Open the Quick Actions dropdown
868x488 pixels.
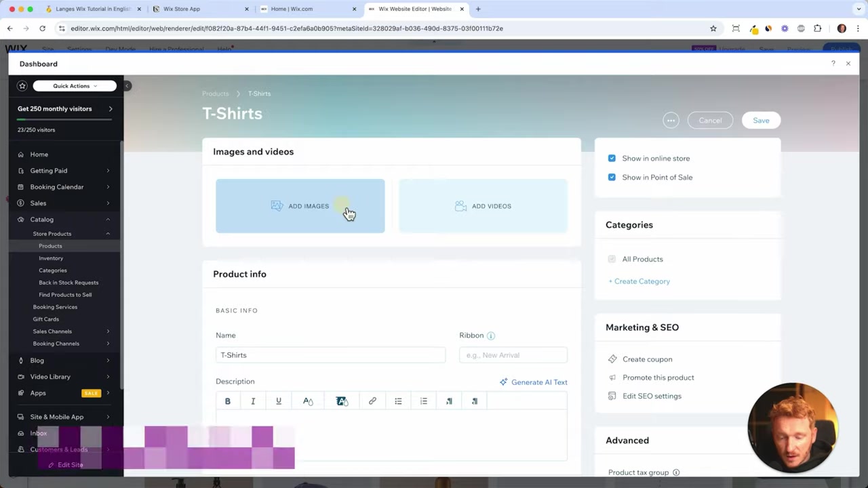[x=75, y=86]
